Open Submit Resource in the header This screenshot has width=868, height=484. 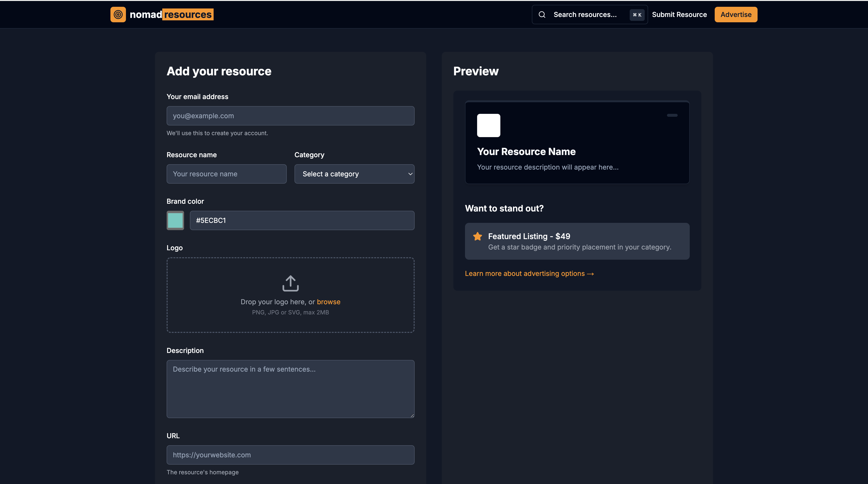[x=679, y=15]
